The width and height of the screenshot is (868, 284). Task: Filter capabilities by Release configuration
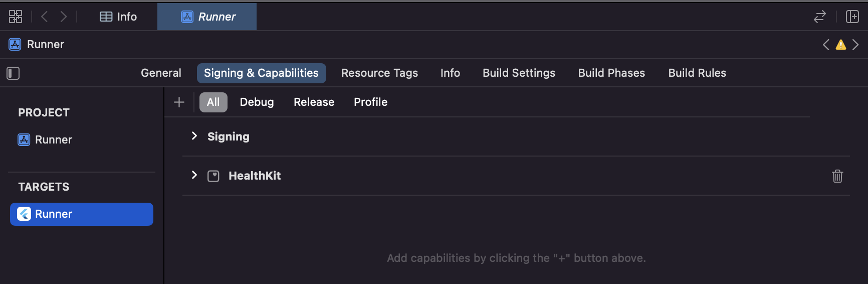pyautogui.click(x=314, y=102)
